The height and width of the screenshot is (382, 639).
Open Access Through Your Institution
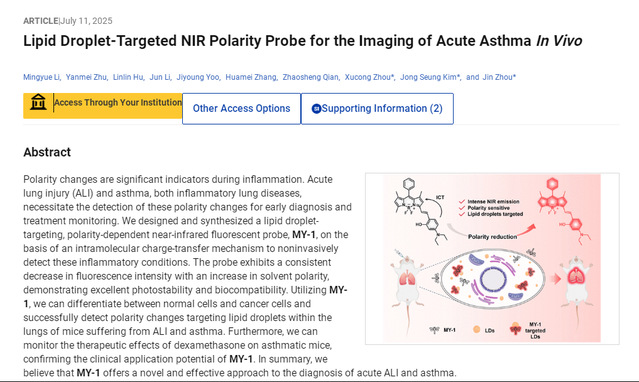point(103,106)
